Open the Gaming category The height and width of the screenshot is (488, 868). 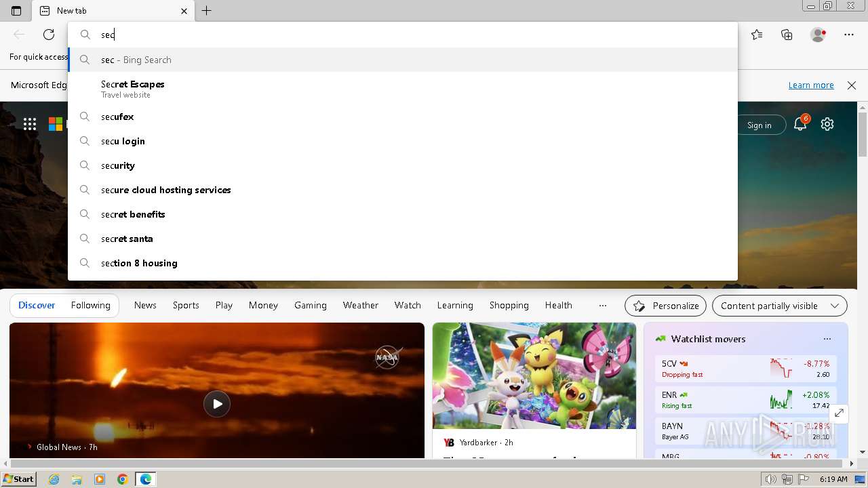click(311, 305)
